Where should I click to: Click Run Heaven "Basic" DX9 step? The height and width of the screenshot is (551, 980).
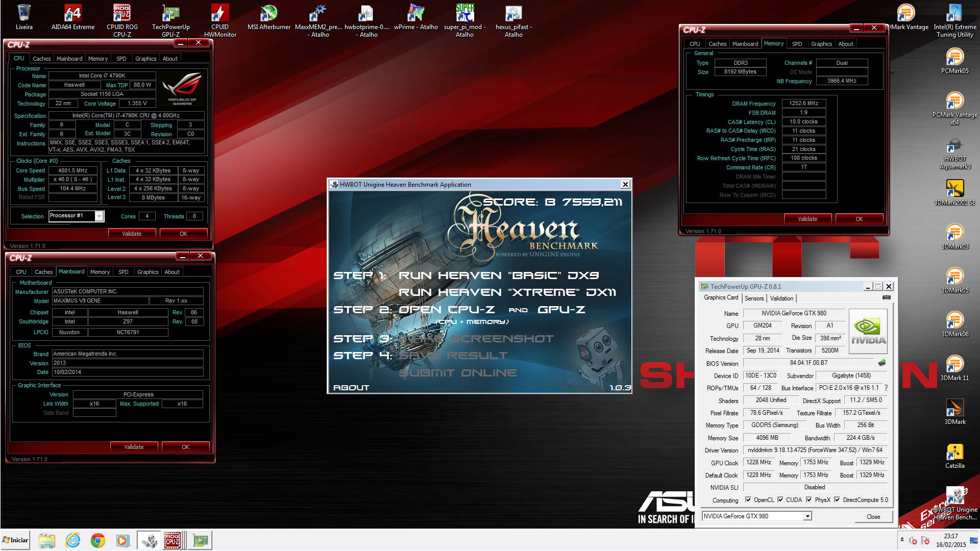[x=498, y=275]
